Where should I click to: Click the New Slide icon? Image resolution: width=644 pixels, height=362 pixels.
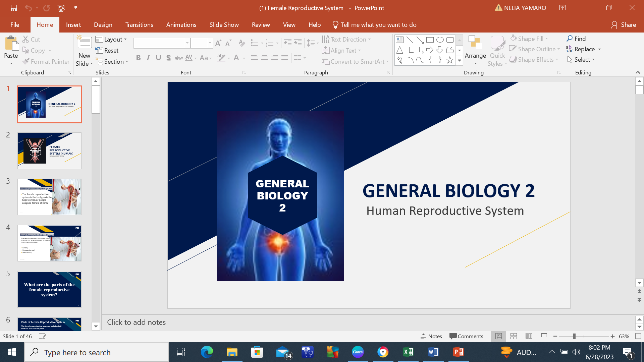click(84, 43)
